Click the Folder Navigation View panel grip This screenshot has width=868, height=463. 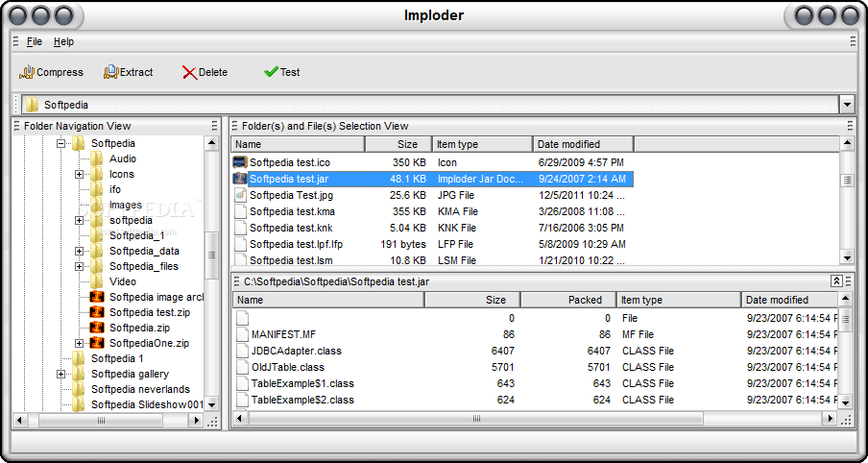click(16, 126)
